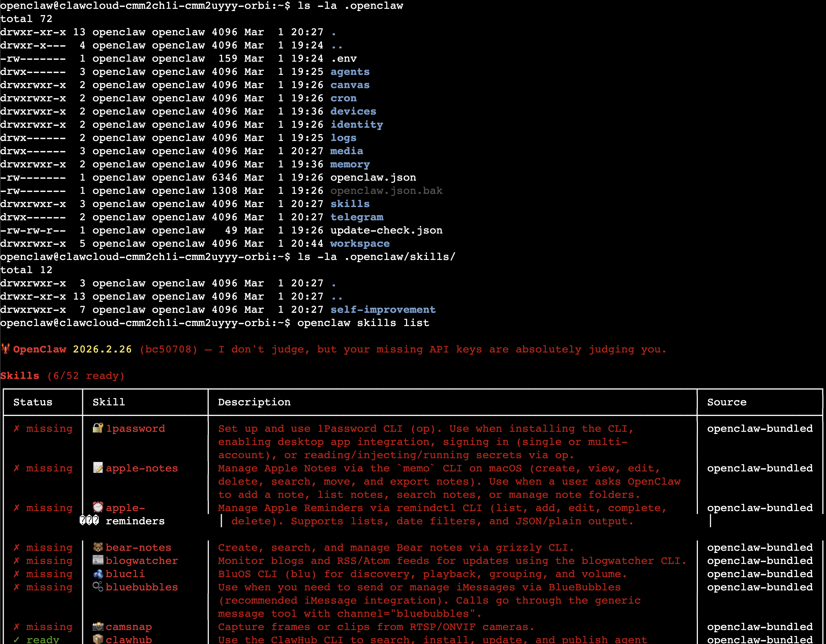Click the OpenClaw lobster logo emoji
Screen dimensions: 826x644
[x=5, y=349]
